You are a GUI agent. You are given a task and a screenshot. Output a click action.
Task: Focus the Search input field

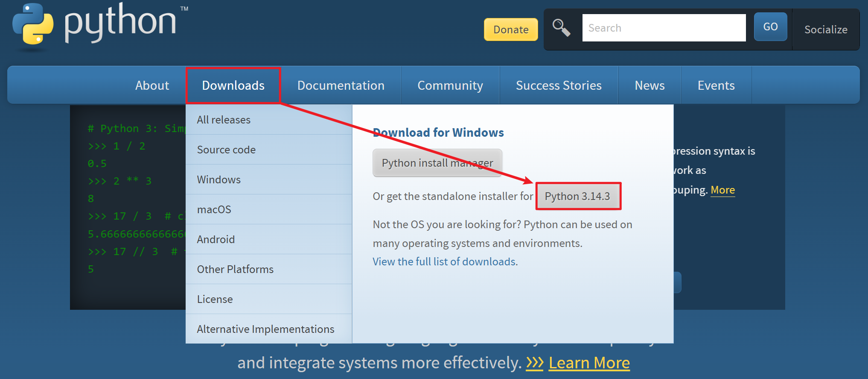click(x=664, y=28)
